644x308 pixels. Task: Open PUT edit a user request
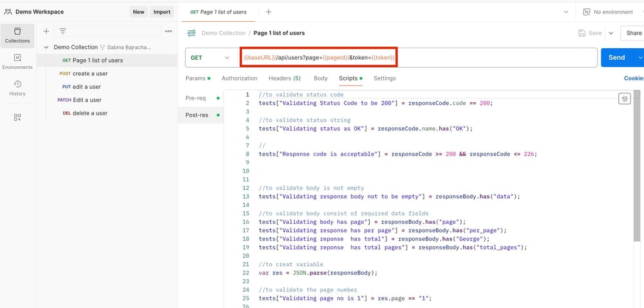click(107, 87)
